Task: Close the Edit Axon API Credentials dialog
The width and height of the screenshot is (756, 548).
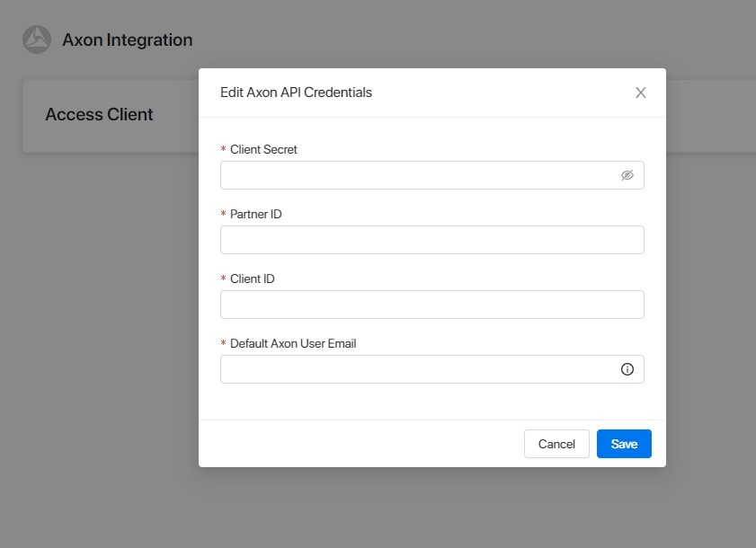Action: tap(640, 93)
